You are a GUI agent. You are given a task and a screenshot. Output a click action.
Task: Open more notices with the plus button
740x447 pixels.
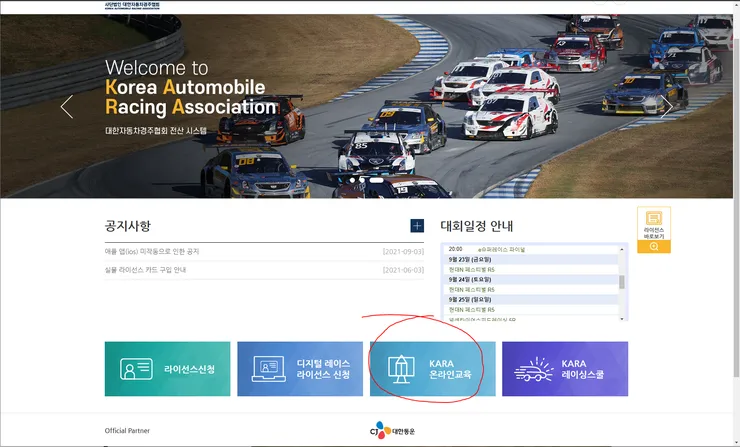coord(417,226)
